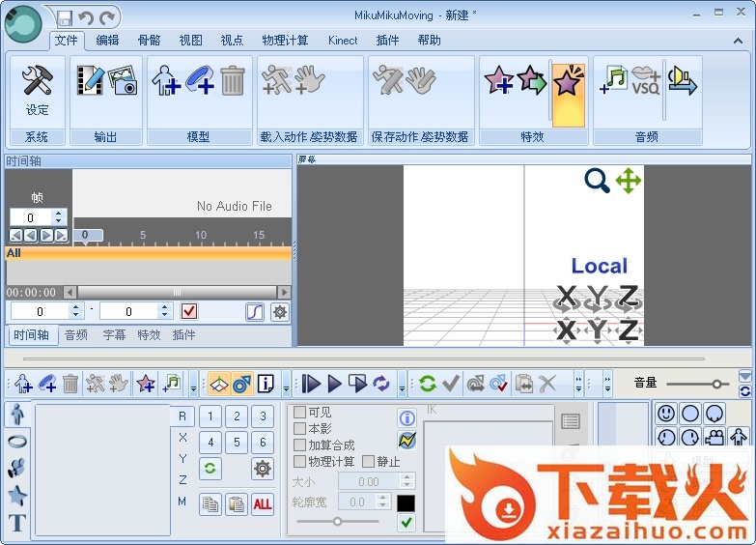Click the R reset button
Screen dimensions: 756x545
[182, 416]
